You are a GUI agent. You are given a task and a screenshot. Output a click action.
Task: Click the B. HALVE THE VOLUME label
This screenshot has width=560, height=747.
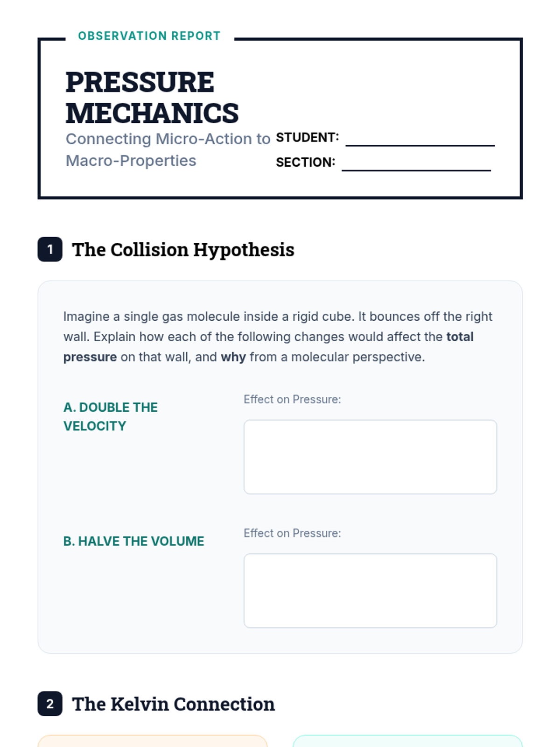(x=133, y=541)
